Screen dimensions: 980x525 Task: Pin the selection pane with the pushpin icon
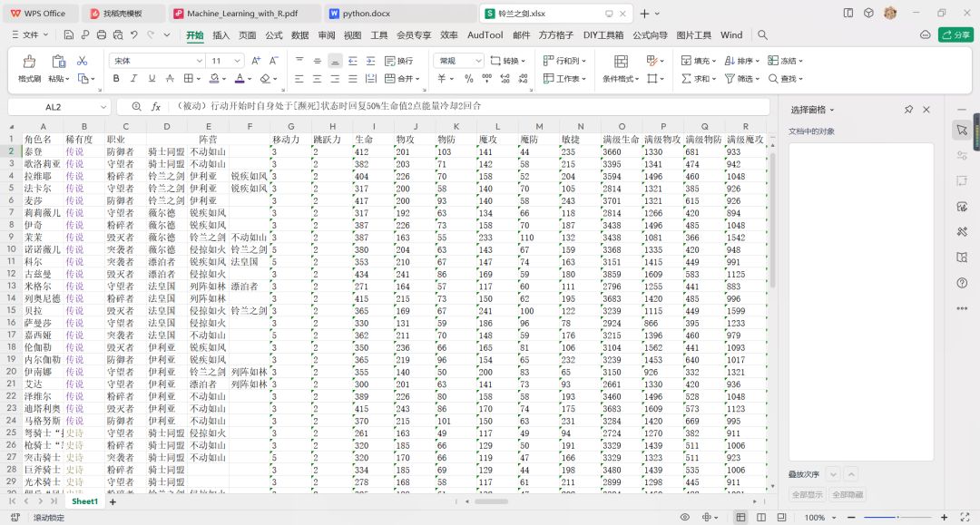pos(908,109)
